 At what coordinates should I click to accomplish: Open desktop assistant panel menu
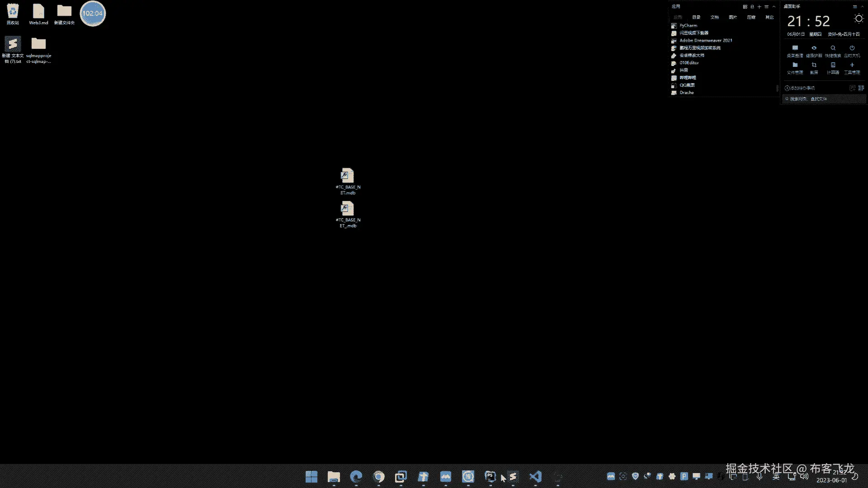[854, 7]
